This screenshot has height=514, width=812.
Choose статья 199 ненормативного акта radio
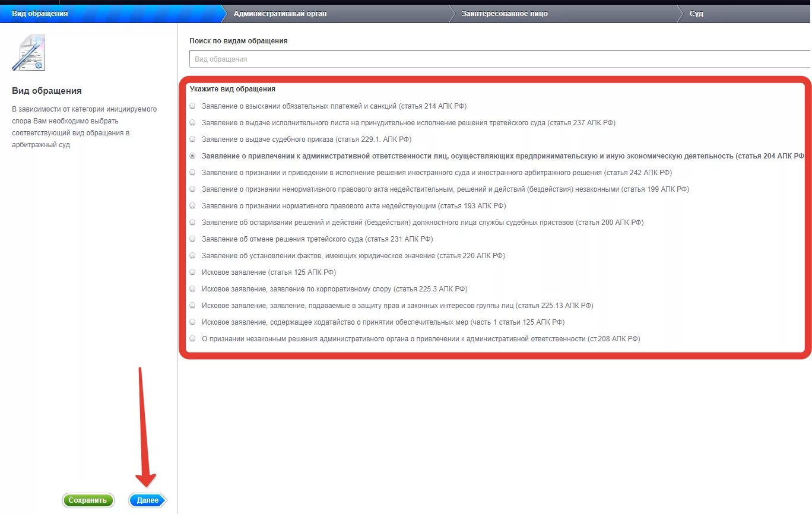[x=192, y=189]
